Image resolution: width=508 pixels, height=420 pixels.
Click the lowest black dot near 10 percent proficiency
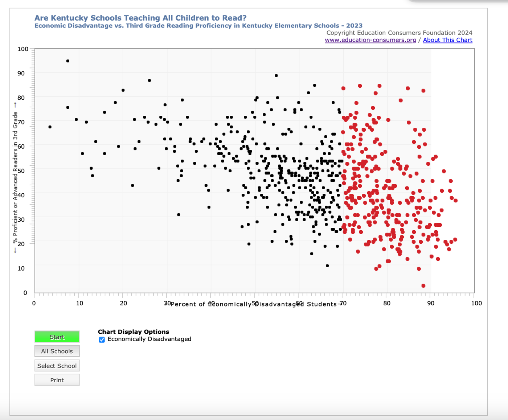point(327,266)
